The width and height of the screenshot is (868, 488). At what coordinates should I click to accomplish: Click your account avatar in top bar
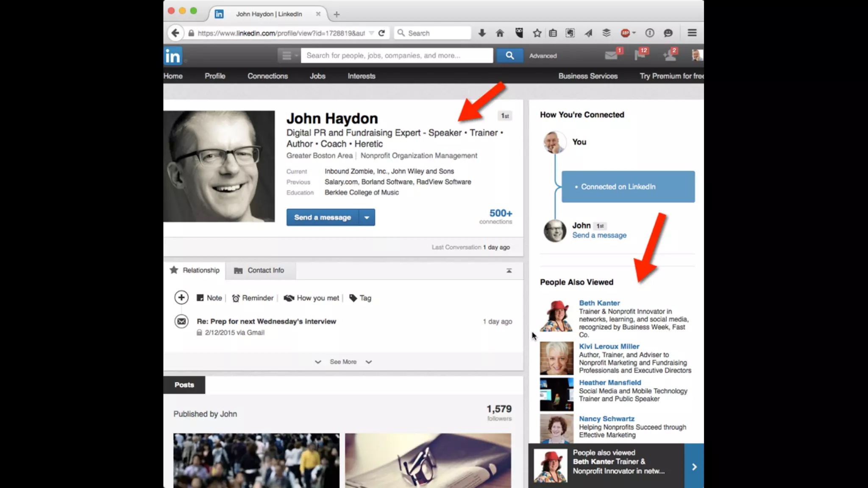point(697,55)
